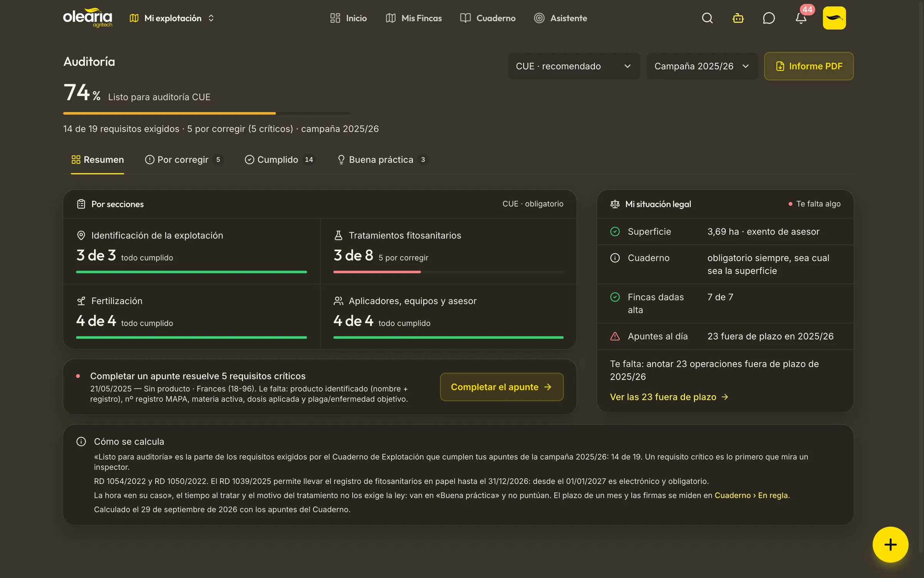The height and width of the screenshot is (578, 924).
Task: Open the search magnifier icon
Action: 707,18
